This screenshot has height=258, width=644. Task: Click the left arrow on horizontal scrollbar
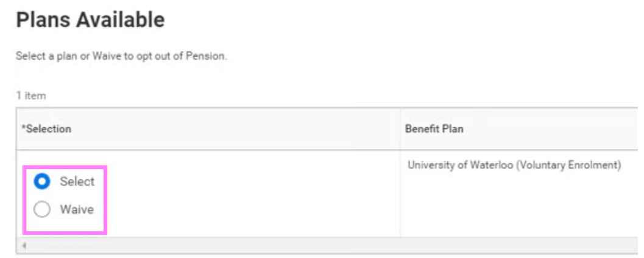[23, 245]
